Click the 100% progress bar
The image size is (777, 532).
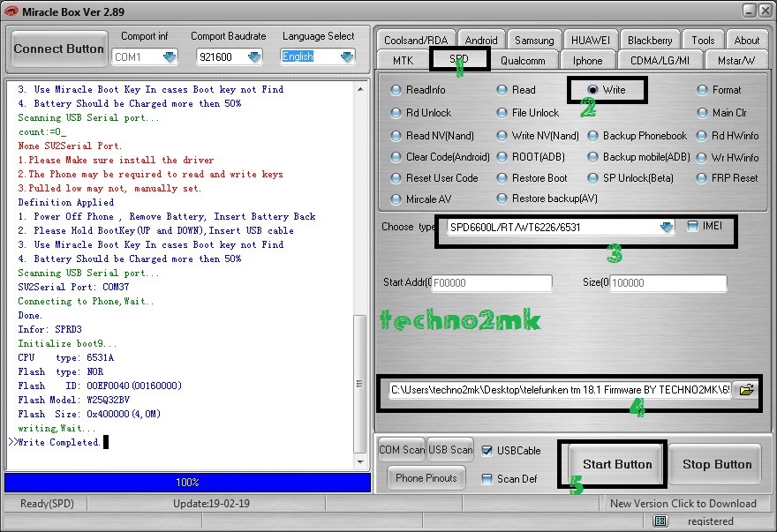tap(187, 483)
